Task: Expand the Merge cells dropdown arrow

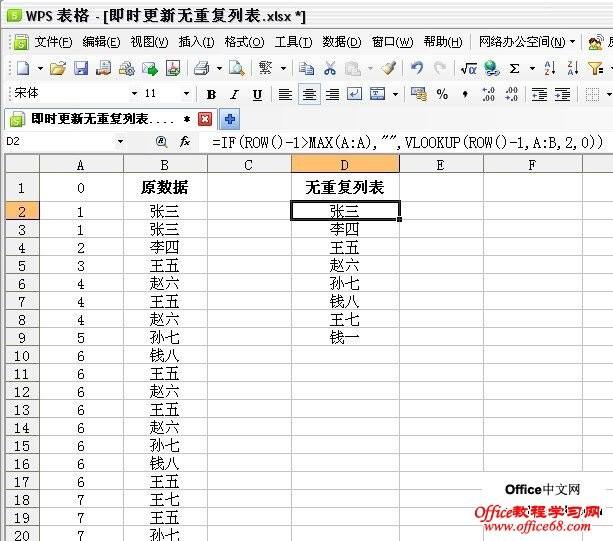Action: (395, 94)
